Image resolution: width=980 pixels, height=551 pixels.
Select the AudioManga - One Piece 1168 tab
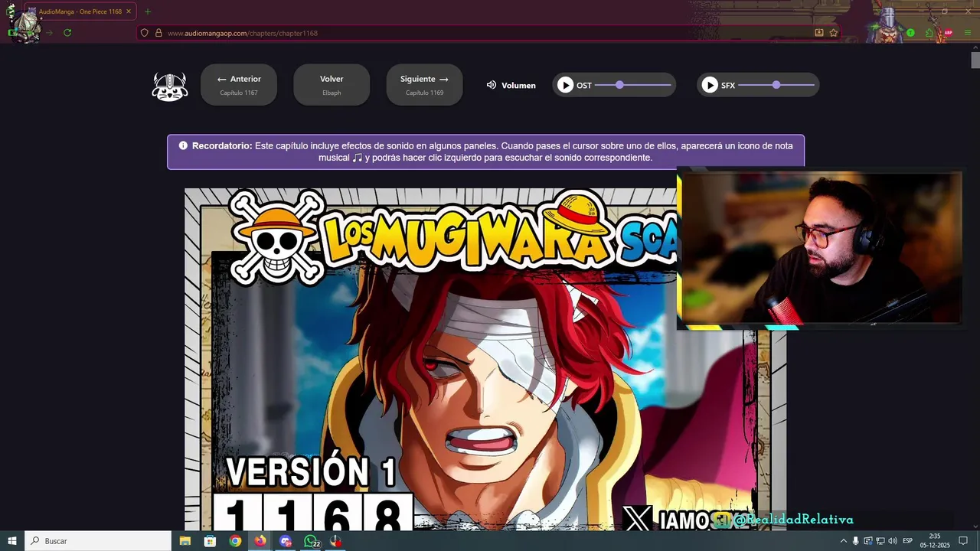[x=80, y=11]
